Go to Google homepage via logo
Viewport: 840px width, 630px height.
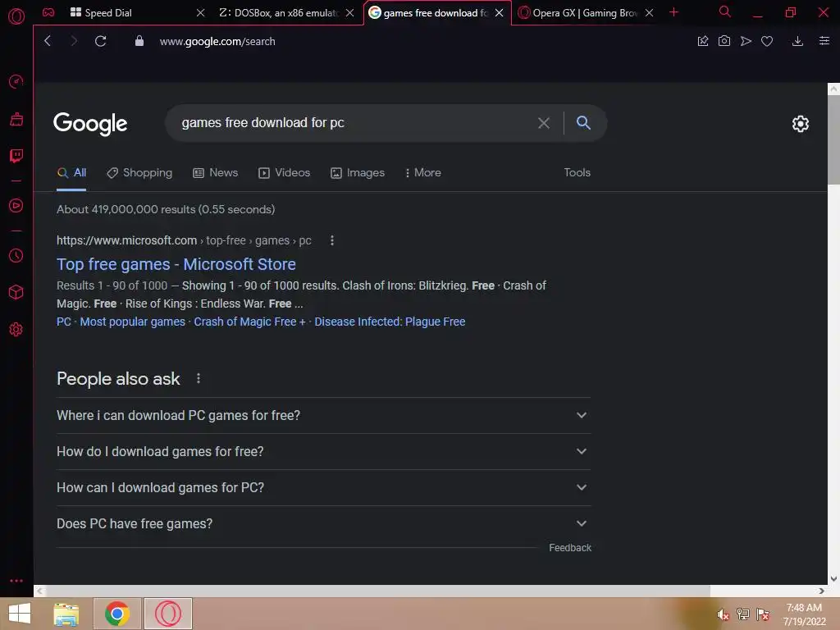(x=90, y=124)
